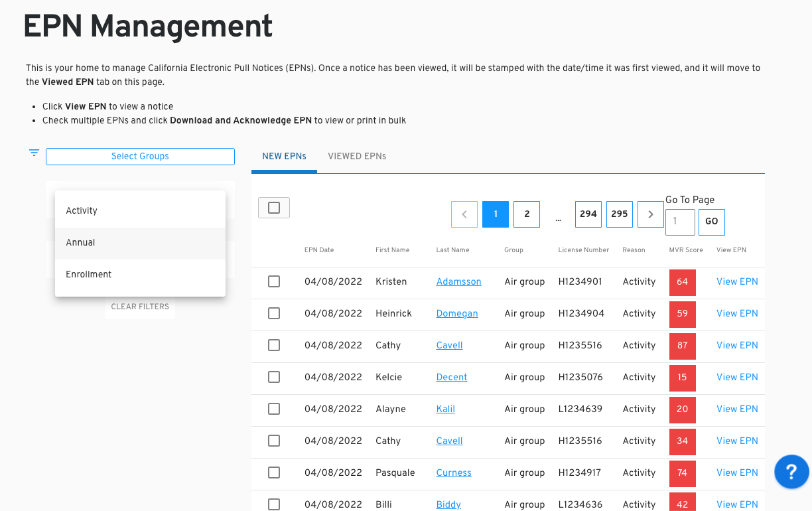Check the box for Kristen Adamsson

[x=274, y=281]
